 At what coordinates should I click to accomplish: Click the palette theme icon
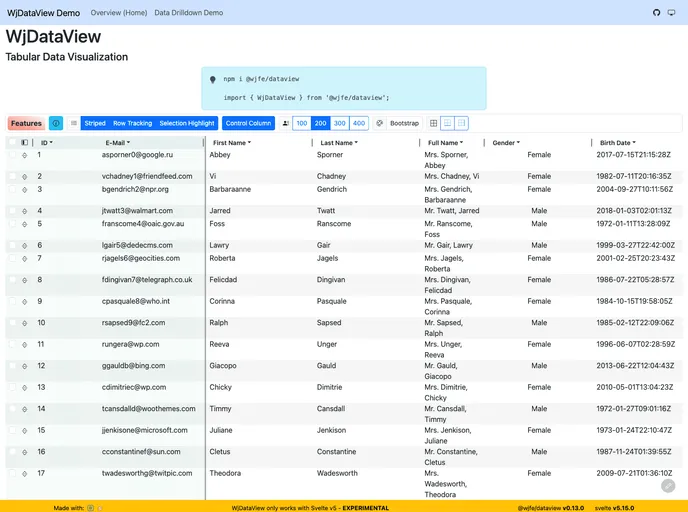(380, 123)
